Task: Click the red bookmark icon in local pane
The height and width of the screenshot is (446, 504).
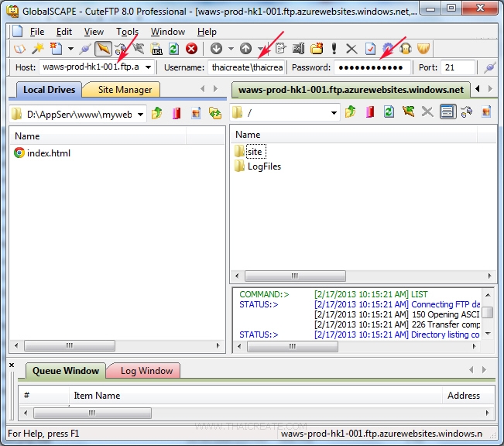Action: tap(177, 113)
